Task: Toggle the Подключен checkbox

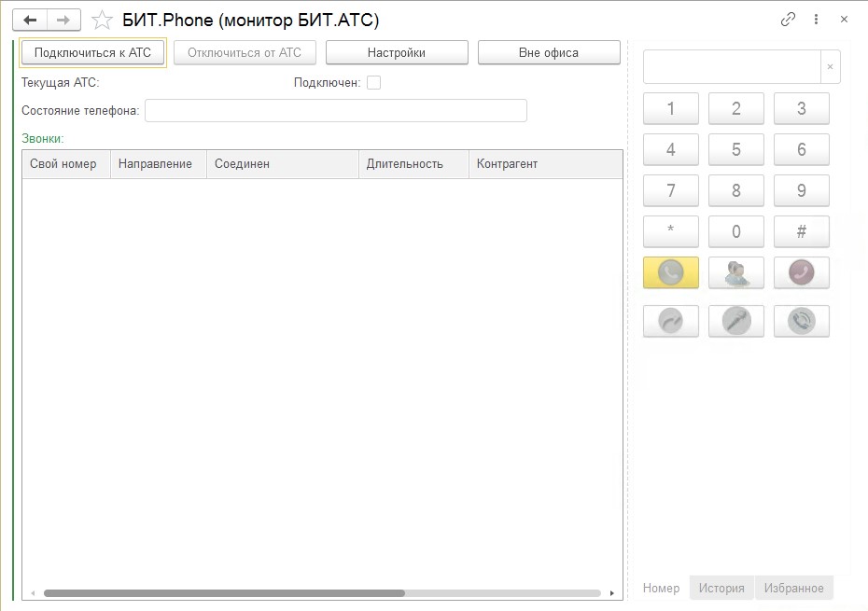Action: coord(373,83)
